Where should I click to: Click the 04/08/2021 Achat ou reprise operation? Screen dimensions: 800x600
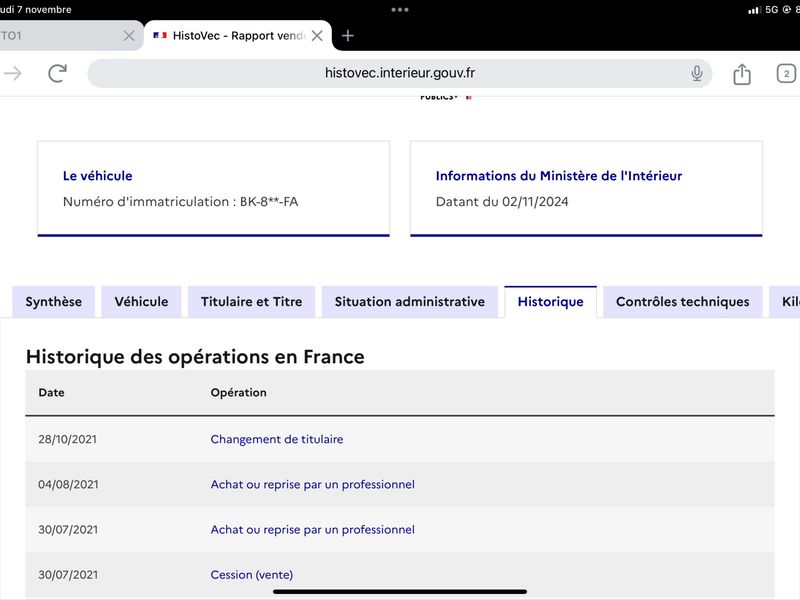tap(312, 484)
